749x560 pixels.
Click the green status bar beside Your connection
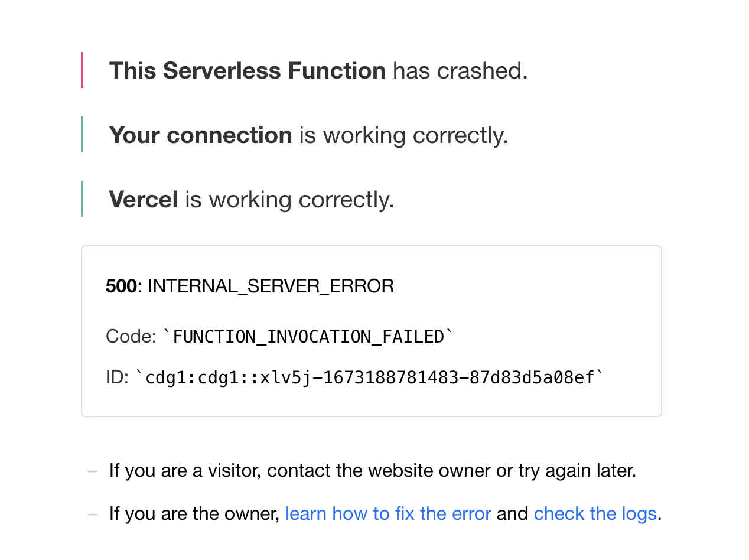[82, 134]
